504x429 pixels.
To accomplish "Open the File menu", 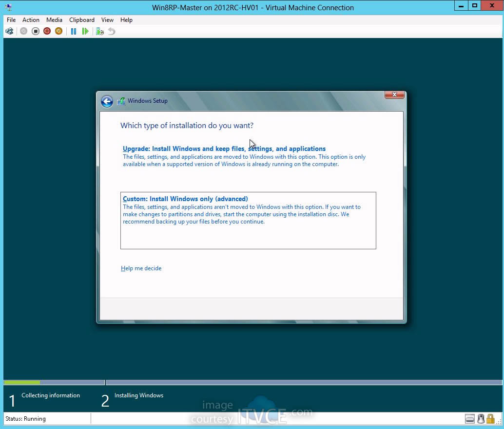I will click(11, 20).
